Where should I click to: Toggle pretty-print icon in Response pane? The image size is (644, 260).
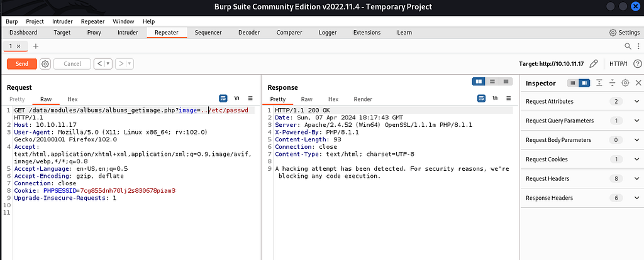click(x=481, y=98)
